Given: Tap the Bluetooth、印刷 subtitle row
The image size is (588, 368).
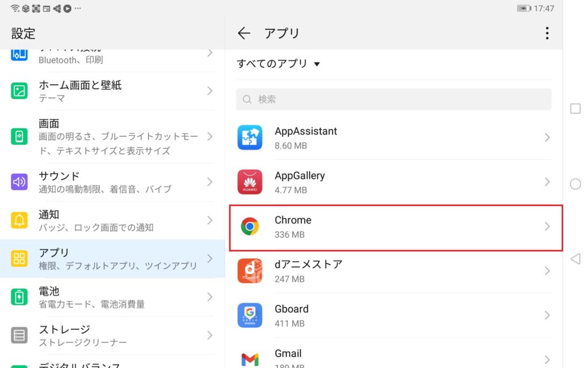Looking at the screenshot, I should [71, 60].
